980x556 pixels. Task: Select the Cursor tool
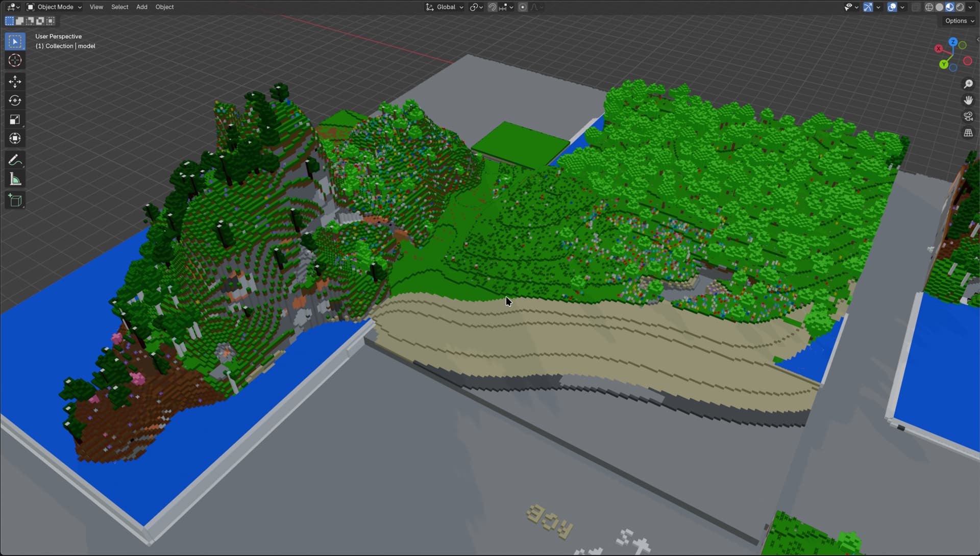[x=15, y=60]
